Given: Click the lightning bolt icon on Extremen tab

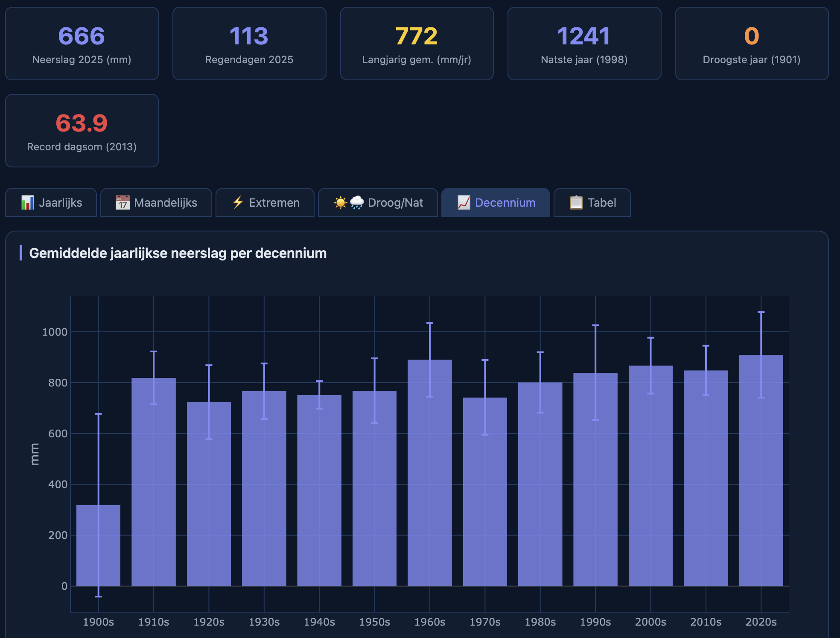Looking at the screenshot, I should pyautogui.click(x=238, y=202).
